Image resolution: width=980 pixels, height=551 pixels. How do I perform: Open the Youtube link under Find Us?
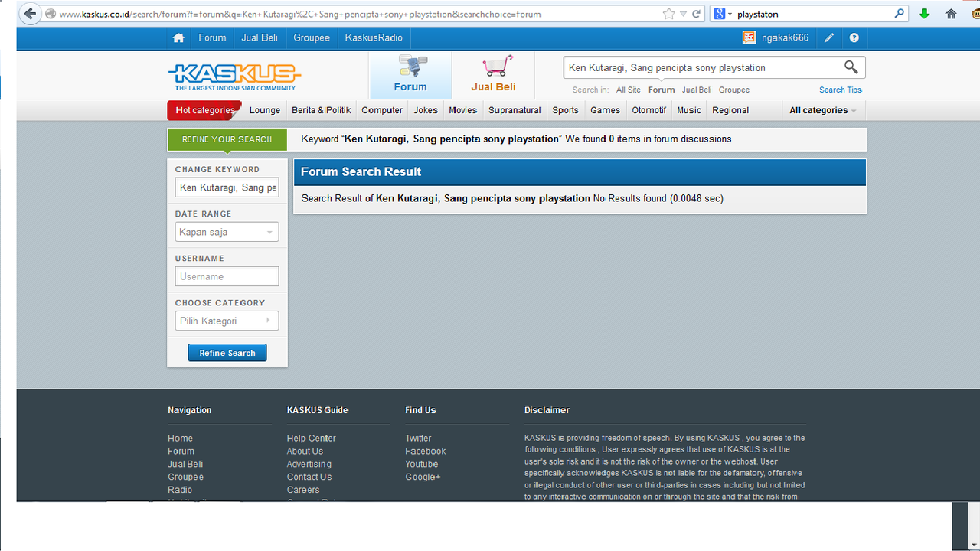(422, 465)
